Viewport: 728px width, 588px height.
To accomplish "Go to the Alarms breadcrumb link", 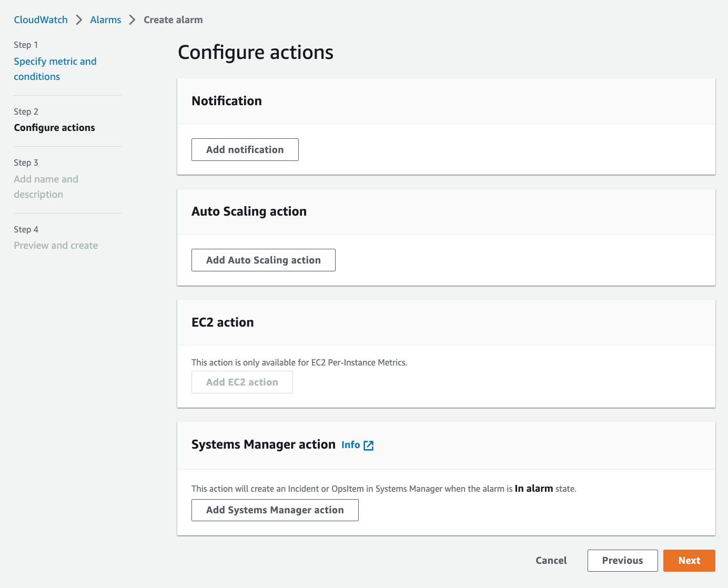I will pyautogui.click(x=106, y=20).
